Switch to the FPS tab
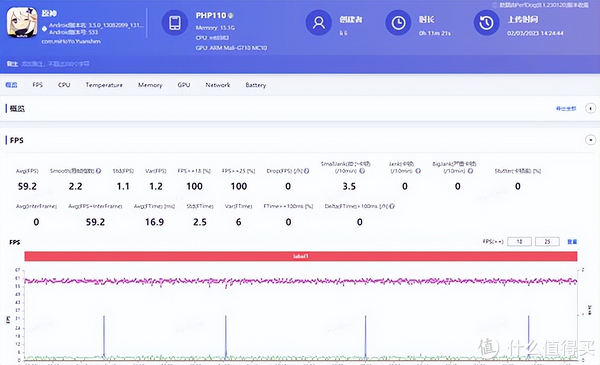 point(38,85)
